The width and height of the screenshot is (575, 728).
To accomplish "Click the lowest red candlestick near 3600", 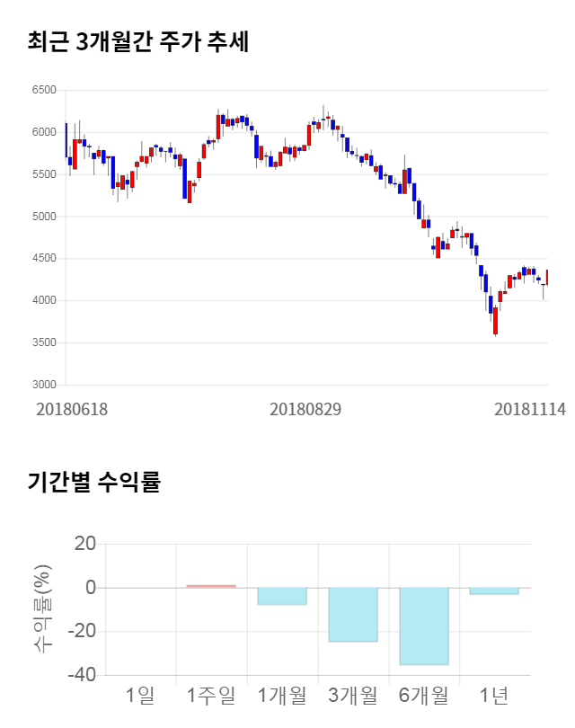I will coord(495,322).
